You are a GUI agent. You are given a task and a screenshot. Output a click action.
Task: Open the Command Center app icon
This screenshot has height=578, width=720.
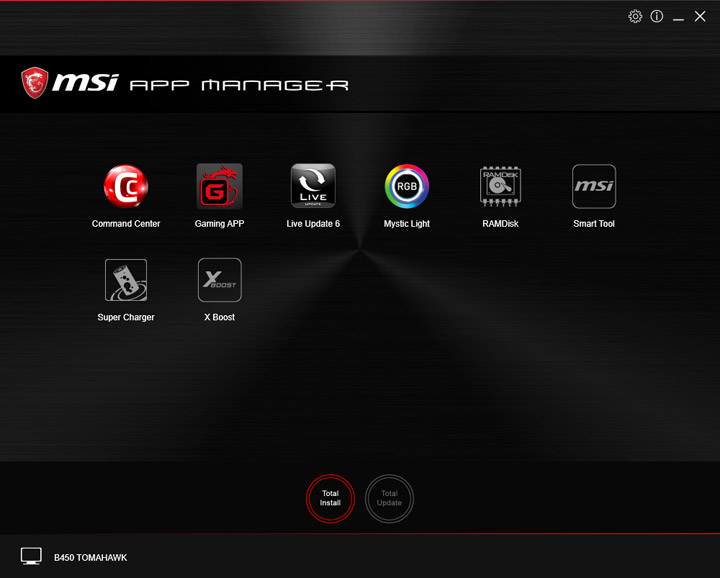click(126, 186)
